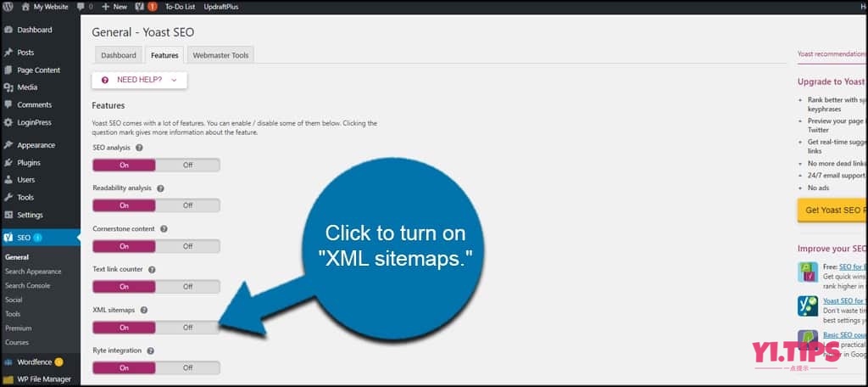The width and height of the screenshot is (868, 387).
Task: Click the Text link counter help icon
Action: pos(152,270)
